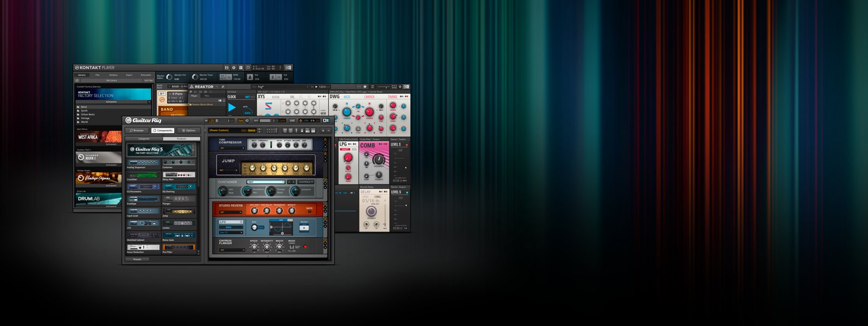Select West Africa library banner
Screen dimensions: 868x326
tap(99, 136)
